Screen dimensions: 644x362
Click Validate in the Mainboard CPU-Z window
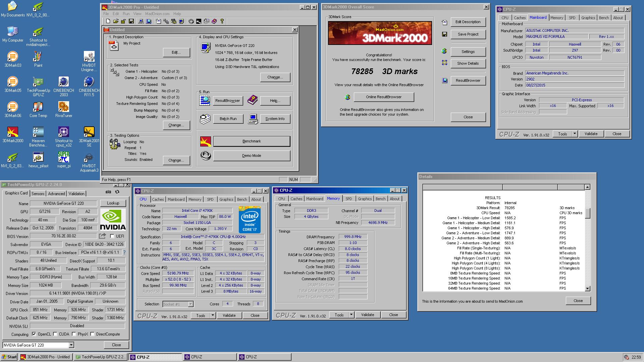click(x=591, y=134)
